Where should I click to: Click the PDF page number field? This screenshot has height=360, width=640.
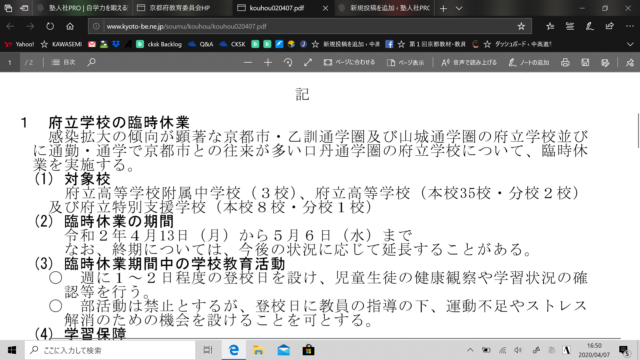pos(10,62)
